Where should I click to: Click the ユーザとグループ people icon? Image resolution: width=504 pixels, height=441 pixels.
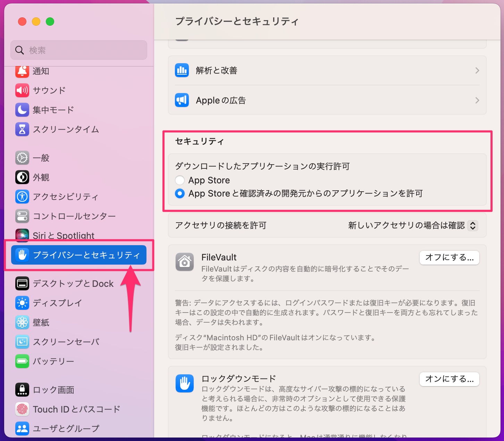click(22, 428)
